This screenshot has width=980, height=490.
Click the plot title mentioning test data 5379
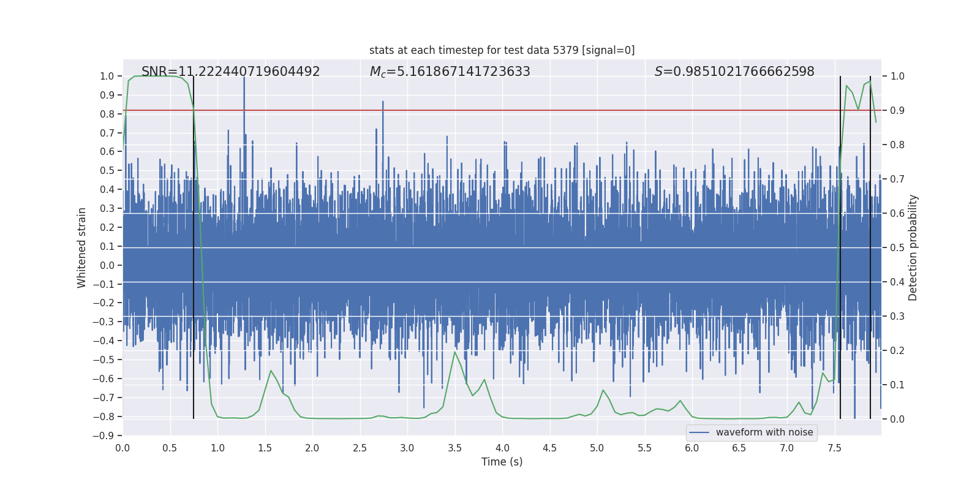tap(502, 50)
